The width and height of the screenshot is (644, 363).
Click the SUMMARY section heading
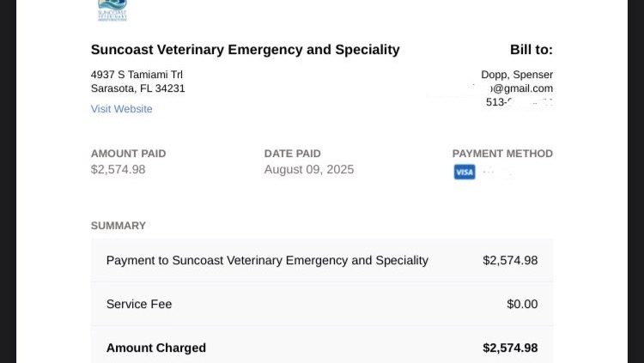118,226
